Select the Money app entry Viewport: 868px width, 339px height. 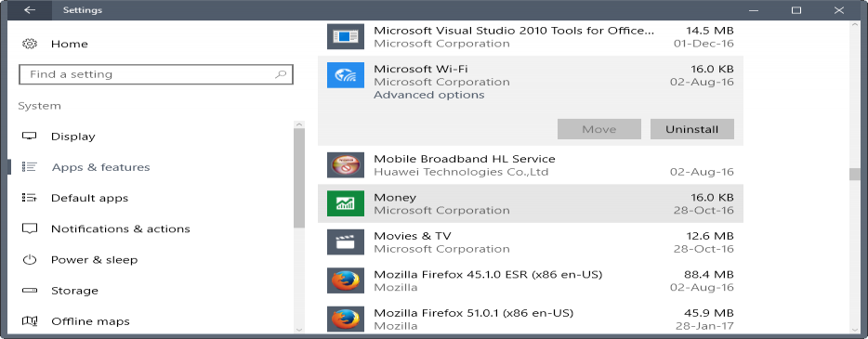tap(531, 203)
